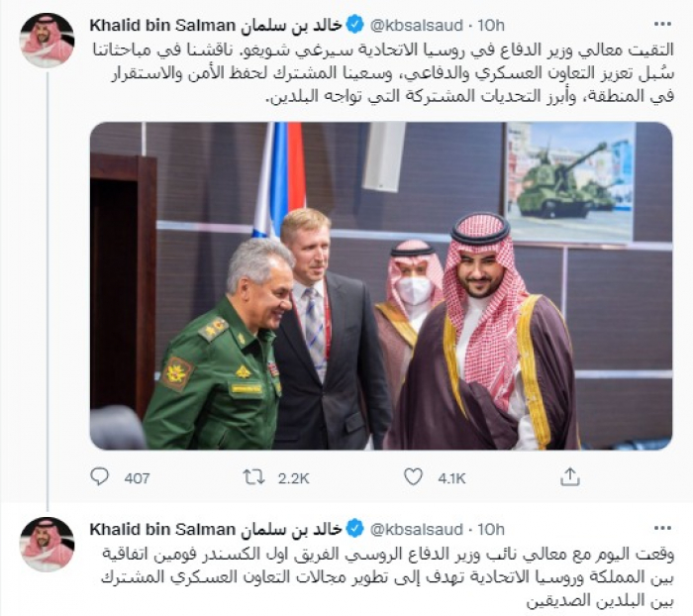The width and height of the screenshot is (693, 616).
Task: Like the first tweet with the heart
Action: [413, 477]
